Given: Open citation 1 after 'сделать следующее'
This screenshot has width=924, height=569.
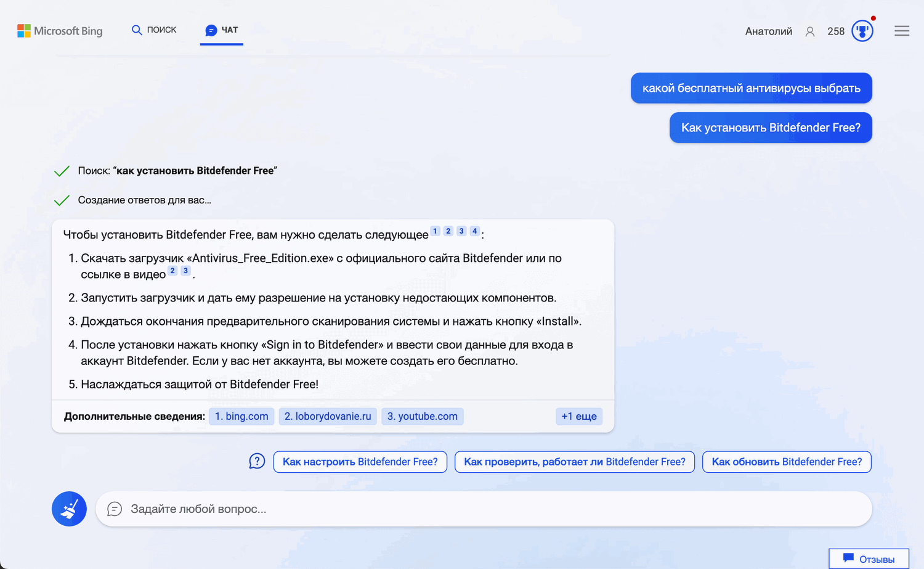Looking at the screenshot, I should (435, 231).
